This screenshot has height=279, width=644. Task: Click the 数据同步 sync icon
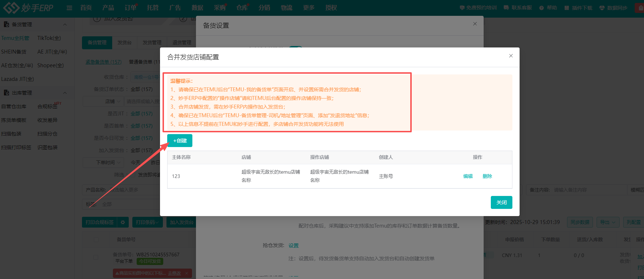click(x=602, y=8)
